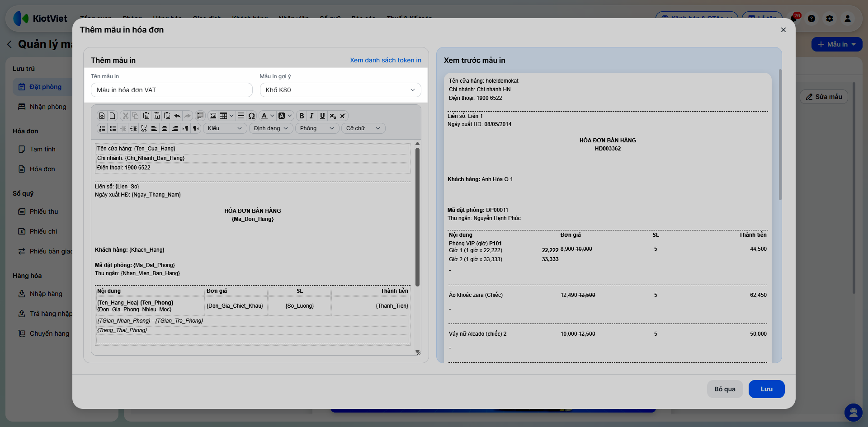Center align the text
The image size is (868, 427).
[x=165, y=128]
